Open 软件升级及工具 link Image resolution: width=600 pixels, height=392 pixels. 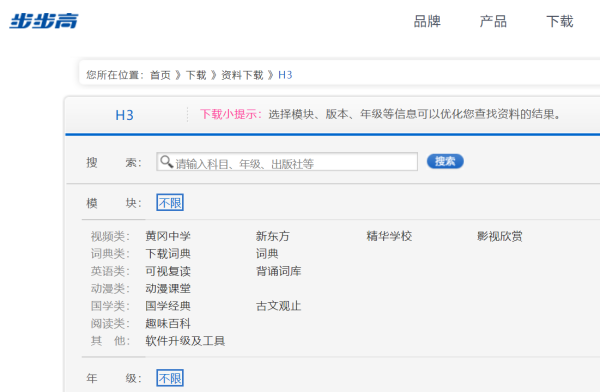pyautogui.click(x=185, y=341)
